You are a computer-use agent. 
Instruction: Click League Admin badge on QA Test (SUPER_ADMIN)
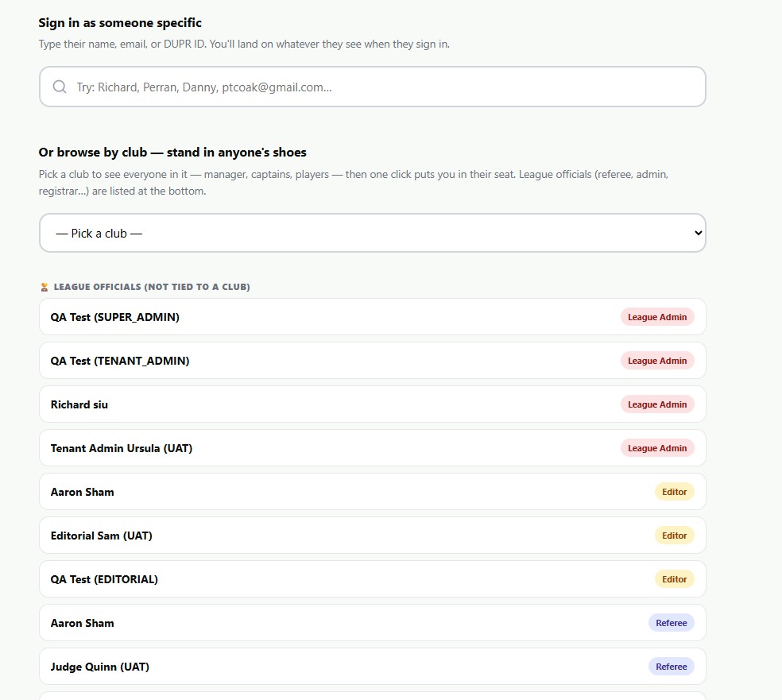tap(656, 317)
